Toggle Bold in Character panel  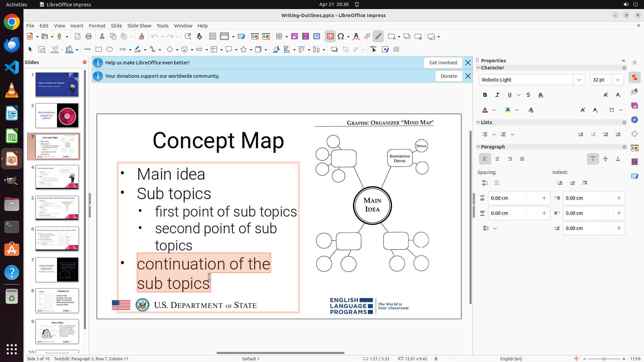[485, 95]
